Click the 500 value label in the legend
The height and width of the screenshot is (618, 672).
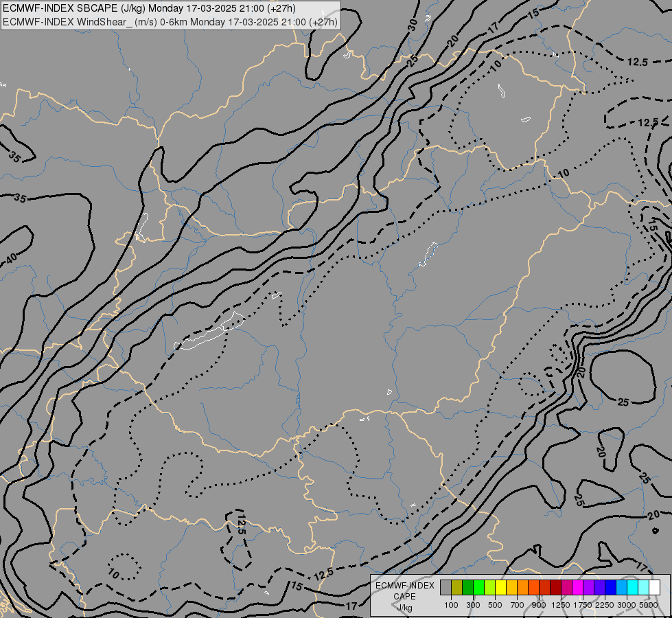coord(495,605)
